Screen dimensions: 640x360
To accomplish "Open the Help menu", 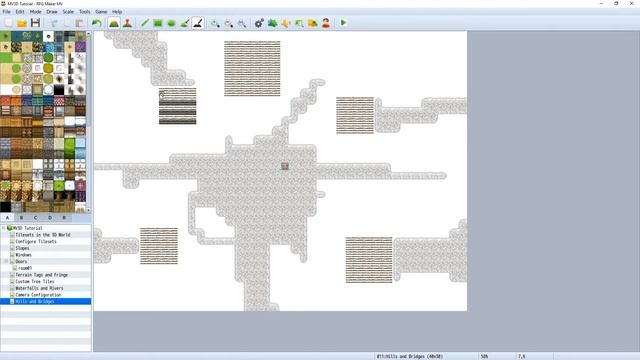I will tap(117, 12).
